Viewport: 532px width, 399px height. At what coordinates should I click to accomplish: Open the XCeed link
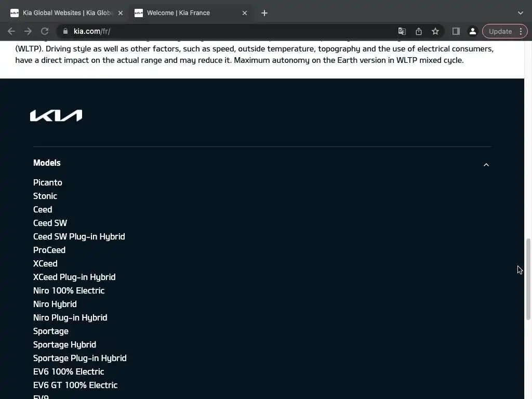tap(45, 263)
